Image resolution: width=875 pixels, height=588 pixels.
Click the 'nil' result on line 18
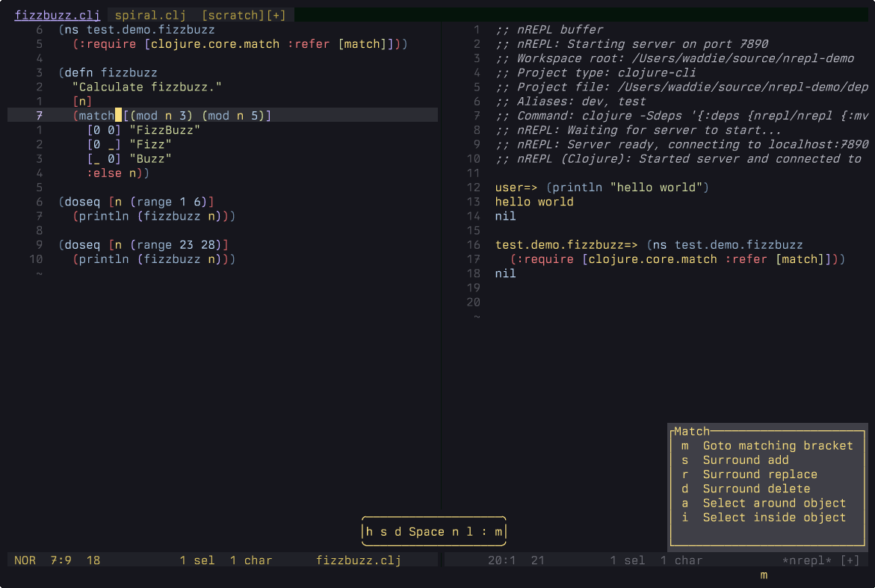tap(506, 273)
